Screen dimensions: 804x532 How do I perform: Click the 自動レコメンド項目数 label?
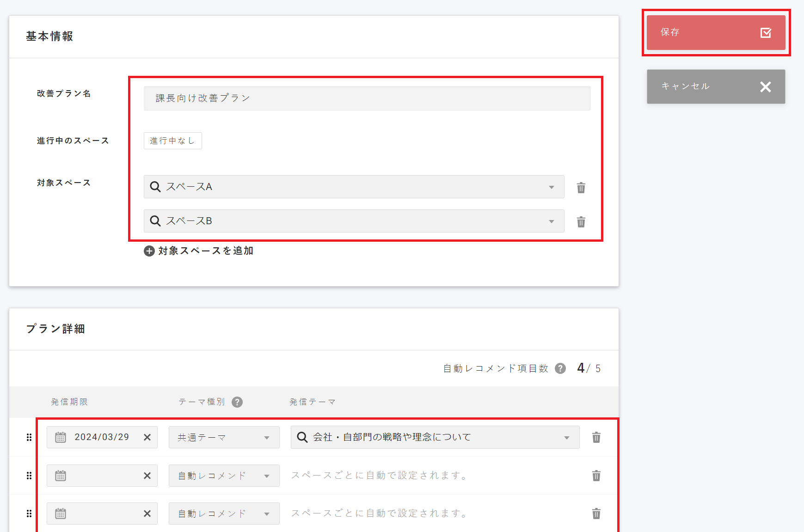(x=496, y=368)
